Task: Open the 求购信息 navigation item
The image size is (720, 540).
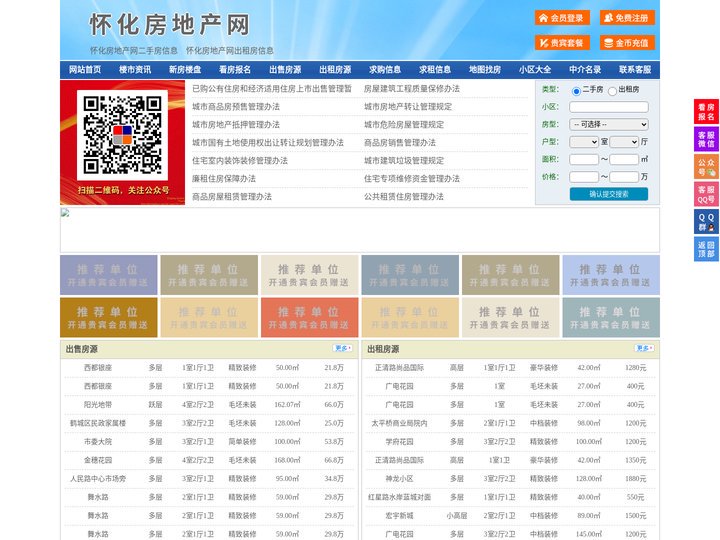Action: pyautogui.click(x=385, y=70)
